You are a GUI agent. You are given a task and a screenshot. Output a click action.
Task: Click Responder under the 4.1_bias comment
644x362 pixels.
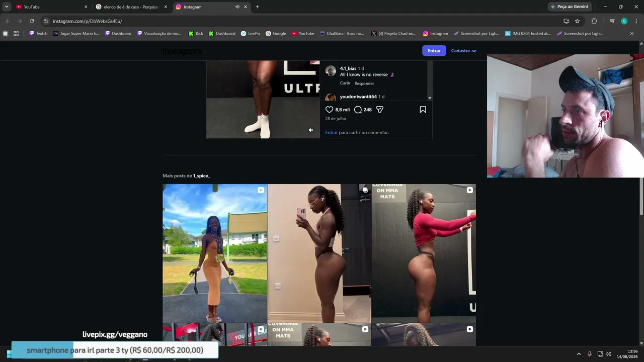[x=364, y=83]
